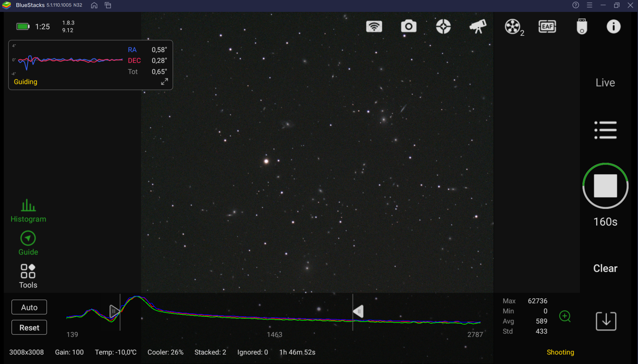Open the main camera settings icon
Screen dimensions: 638x364
click(409, 26)
